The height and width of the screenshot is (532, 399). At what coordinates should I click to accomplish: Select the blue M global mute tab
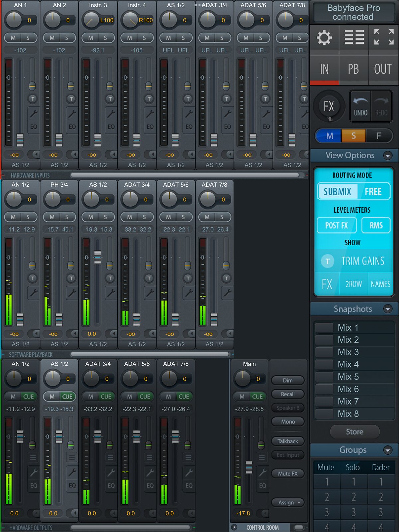click(329, 136)
